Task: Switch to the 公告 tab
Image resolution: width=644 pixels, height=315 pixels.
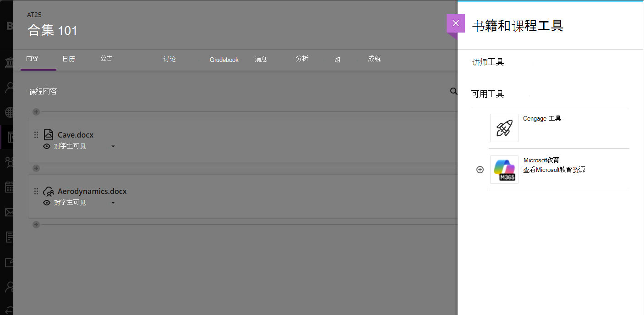Action: pyautogui.click(x=107, y=59)
